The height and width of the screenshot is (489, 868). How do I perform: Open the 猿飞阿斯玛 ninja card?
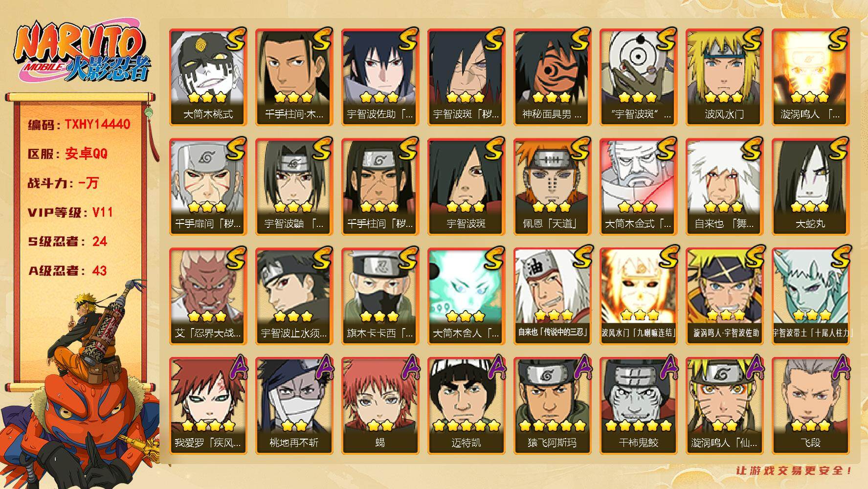pos(552,405)
